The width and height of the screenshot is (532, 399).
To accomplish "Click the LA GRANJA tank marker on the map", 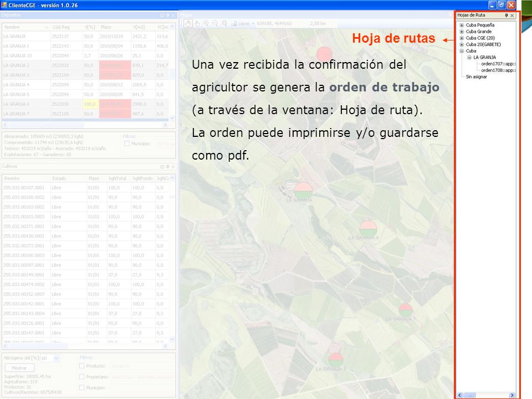I will coord(303,191).
